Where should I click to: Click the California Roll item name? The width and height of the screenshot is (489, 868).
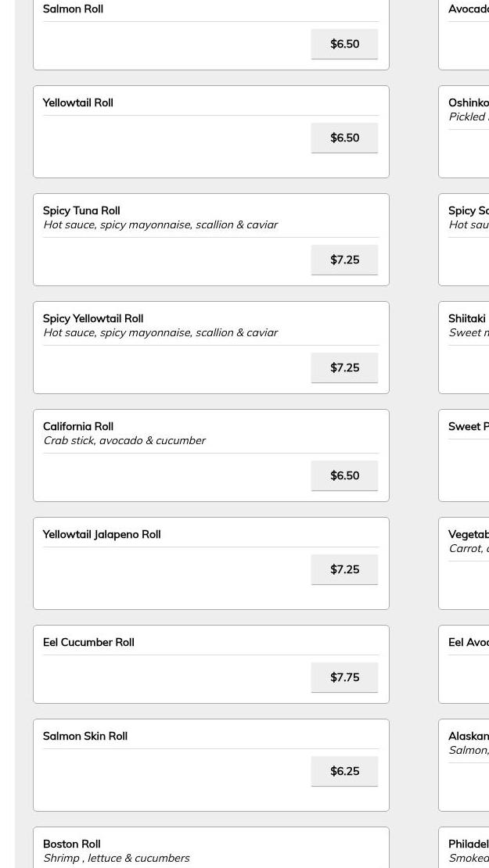pyautogui.click(x=78, y=426)
